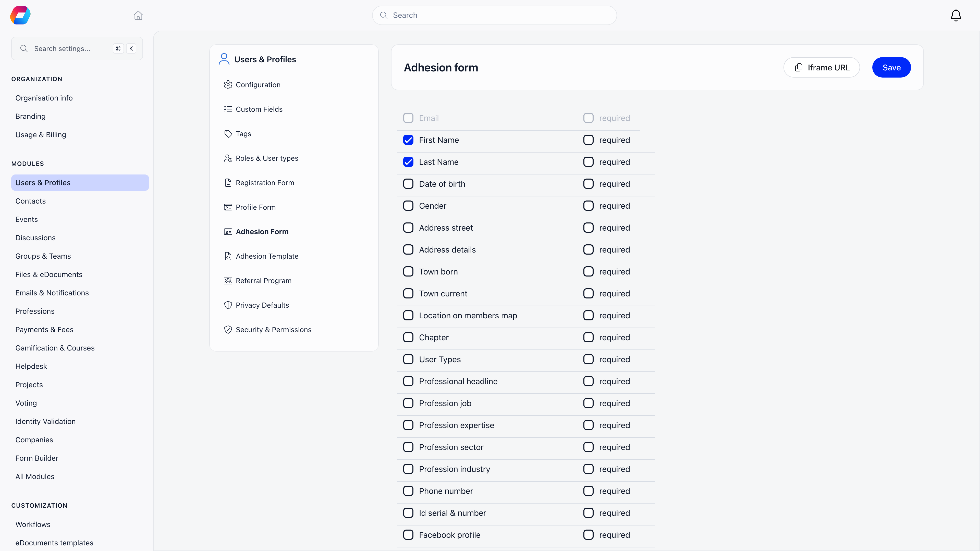
Task: Tick the User Types checkbox
Action: point(408,359)
